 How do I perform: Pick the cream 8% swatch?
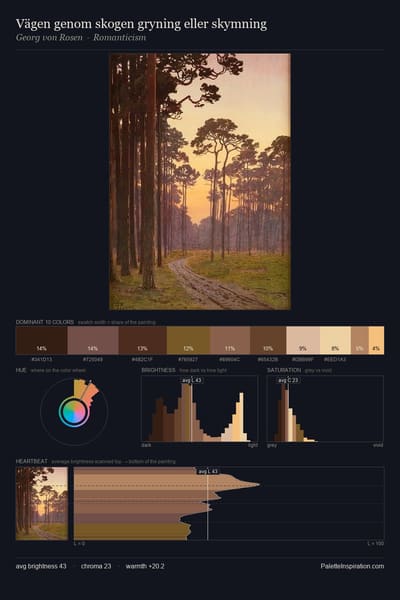tap(335, 340)
